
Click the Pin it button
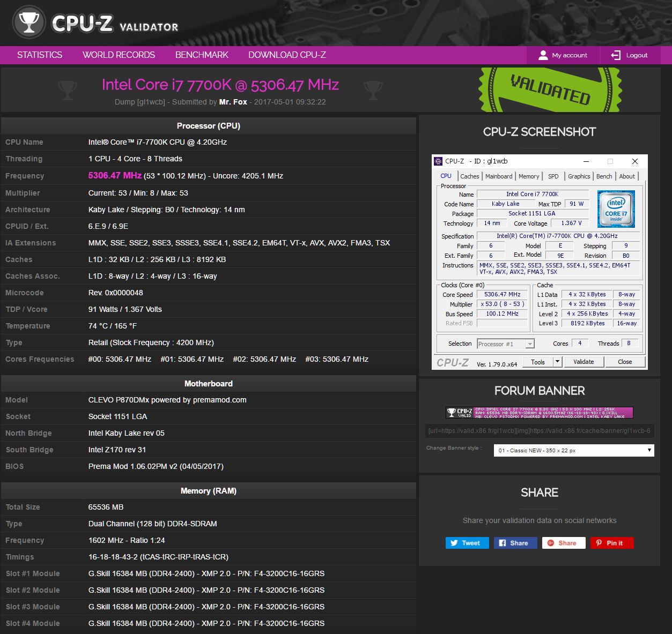click(x=612, y=543)
